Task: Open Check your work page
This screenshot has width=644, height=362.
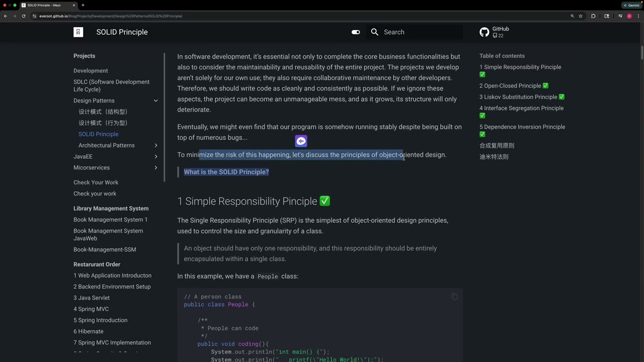Action: coord(95,194)
